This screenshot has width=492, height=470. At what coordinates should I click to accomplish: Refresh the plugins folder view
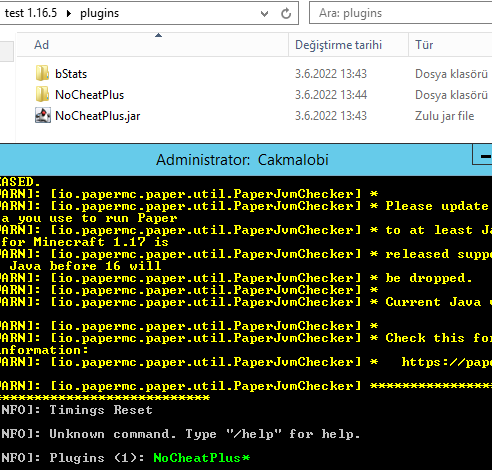pyautogui.click(x=286, y=13)
